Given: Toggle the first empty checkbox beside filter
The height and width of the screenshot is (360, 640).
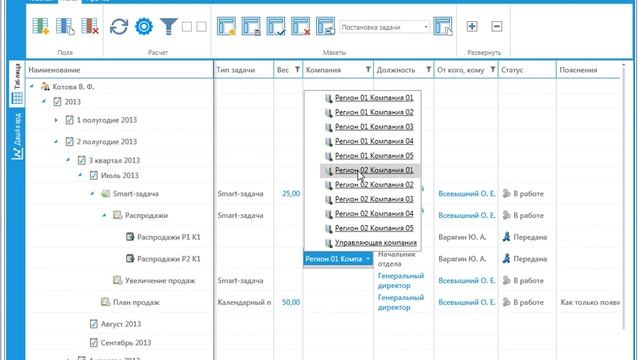Looking at the screenshot, I should [187, 27].
